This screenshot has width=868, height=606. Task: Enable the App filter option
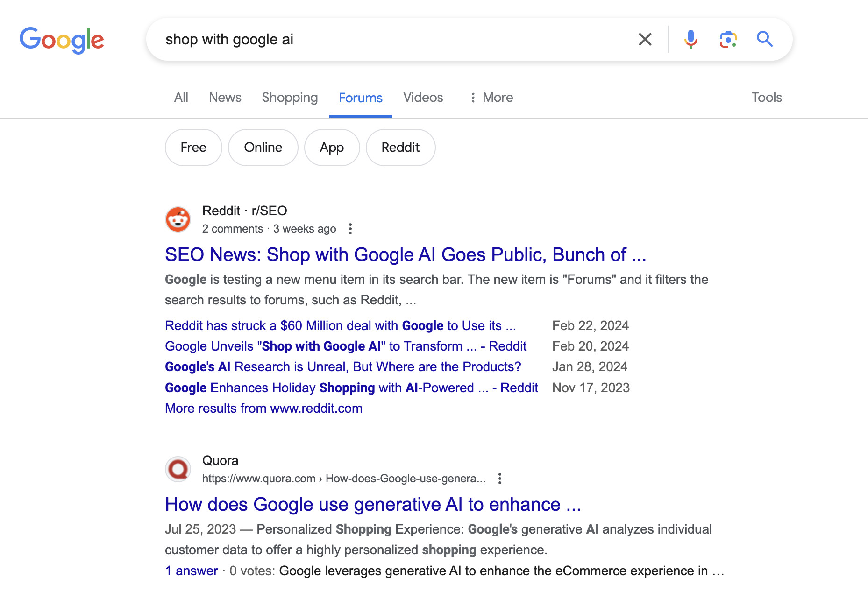coord(332,148)
